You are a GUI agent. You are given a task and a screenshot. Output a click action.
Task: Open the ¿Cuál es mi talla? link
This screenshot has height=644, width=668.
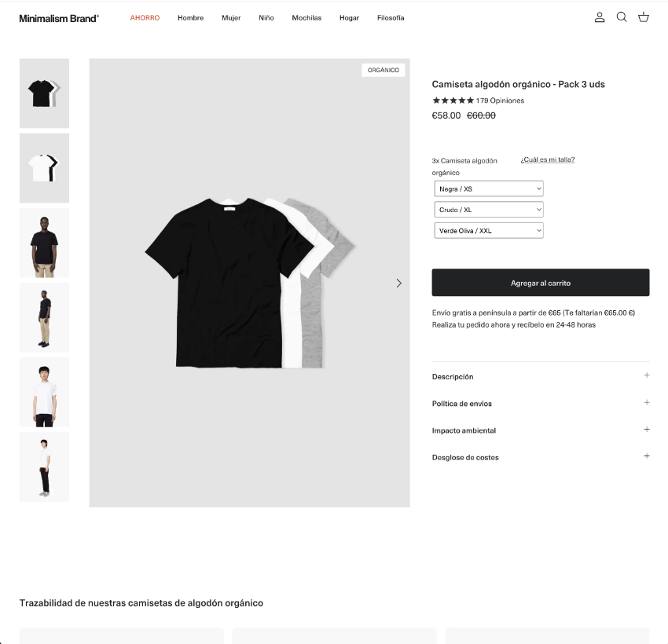click(548, 159)
